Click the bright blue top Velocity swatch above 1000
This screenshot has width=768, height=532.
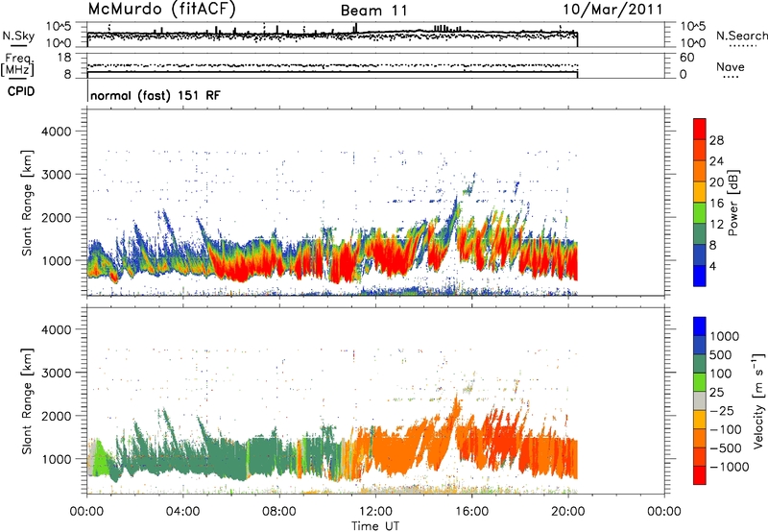[700, 326]
